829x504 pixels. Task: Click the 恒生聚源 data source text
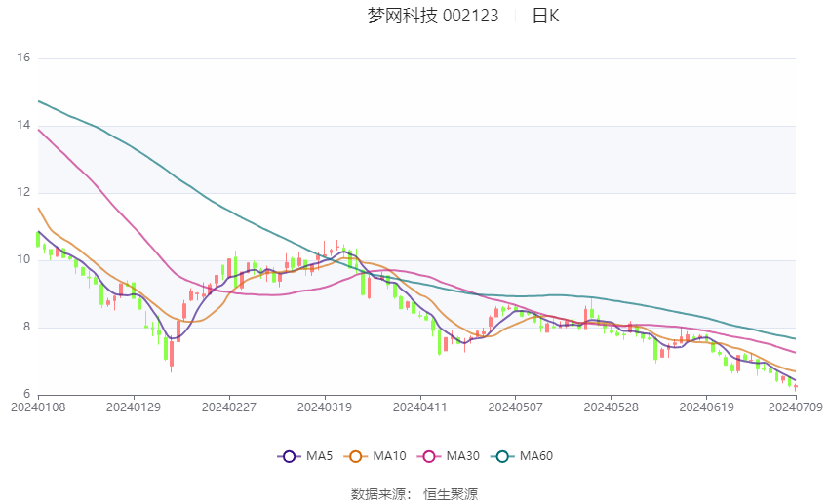451,494
